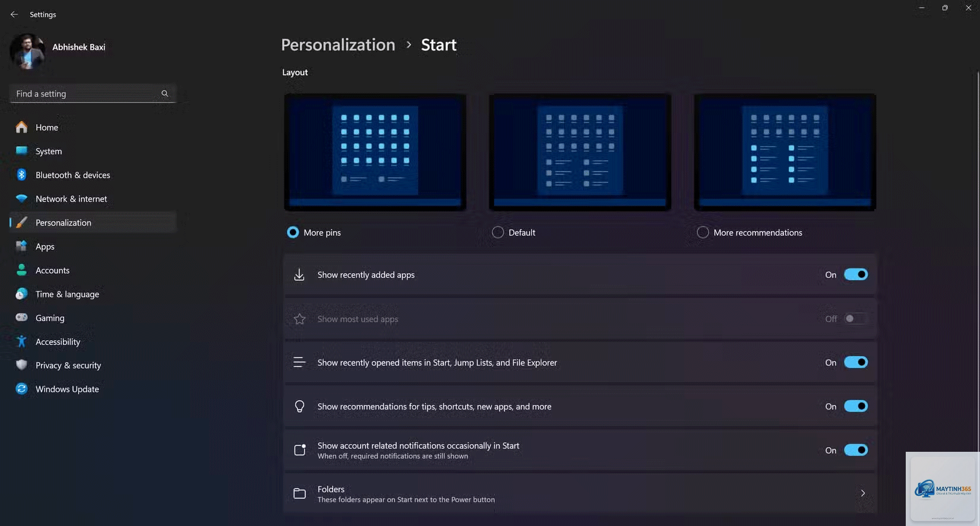Image resolution: width=980 pixels, height=526 pixels.
Task: Click the download icon beside recently added apps
Action: click(x=299, y=275)
